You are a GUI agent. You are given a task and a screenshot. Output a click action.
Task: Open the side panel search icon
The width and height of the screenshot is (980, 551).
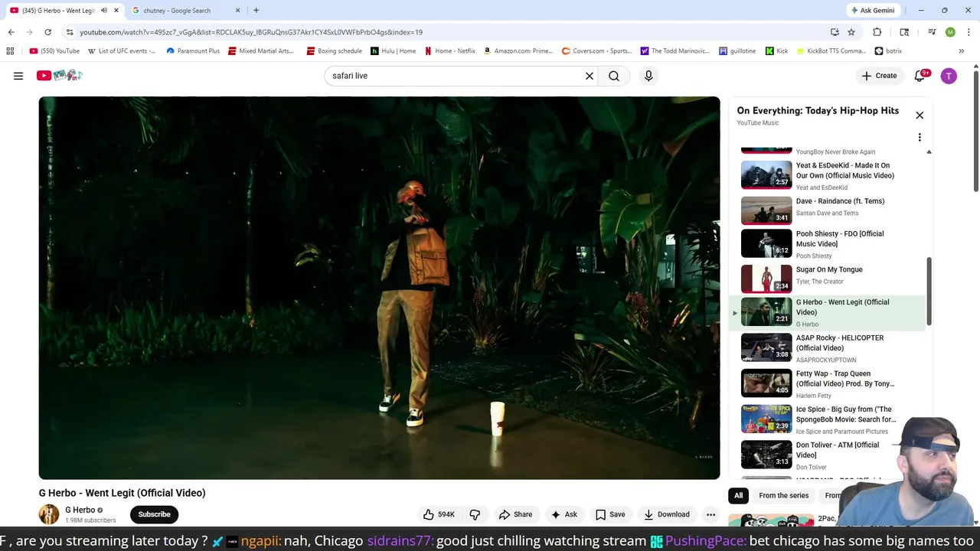click(904, 32)
